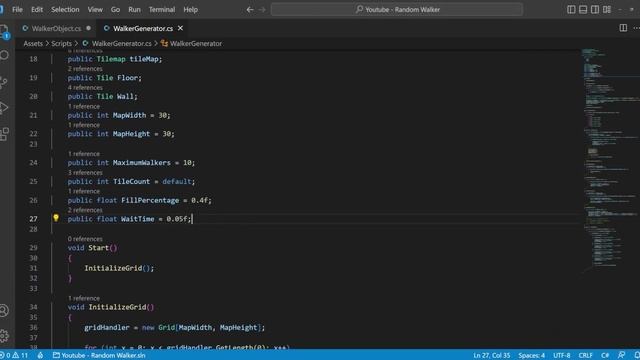Click the flame icon in status bar

[x=40, y=356]
